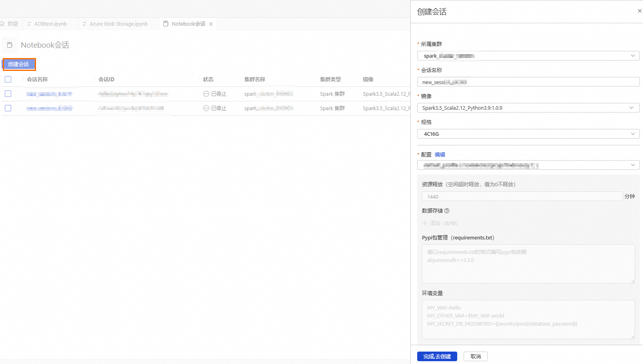The width and height of the screenshot is (643, 364).
Task: Click the 创建会话 button above the table
Action: pos(19,64)
